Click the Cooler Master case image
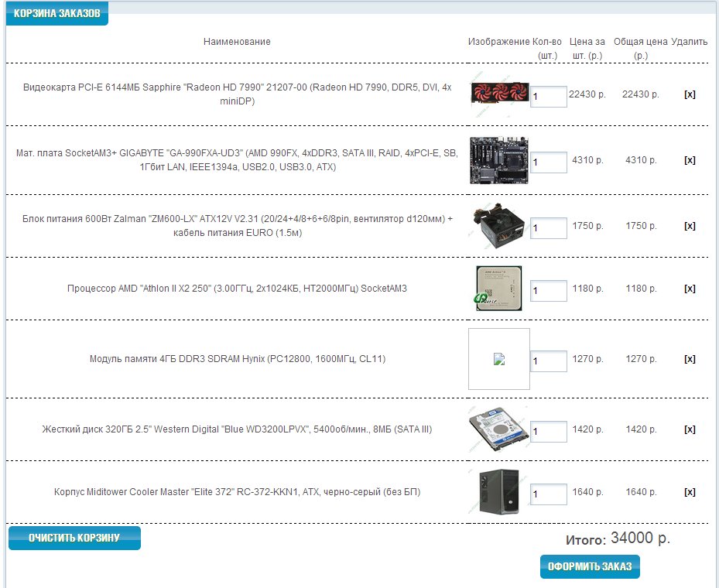719x588 pixels. click(499, 492)
